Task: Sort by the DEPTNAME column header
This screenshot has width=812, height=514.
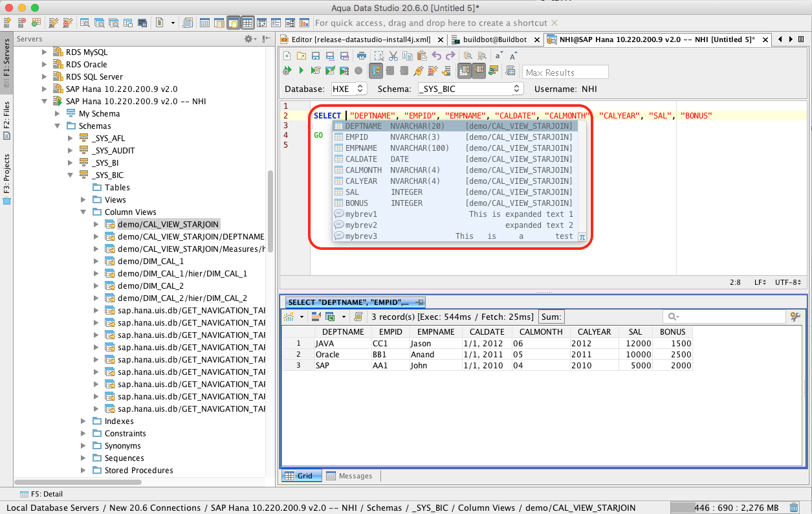Action: click(x=343, y=331)
